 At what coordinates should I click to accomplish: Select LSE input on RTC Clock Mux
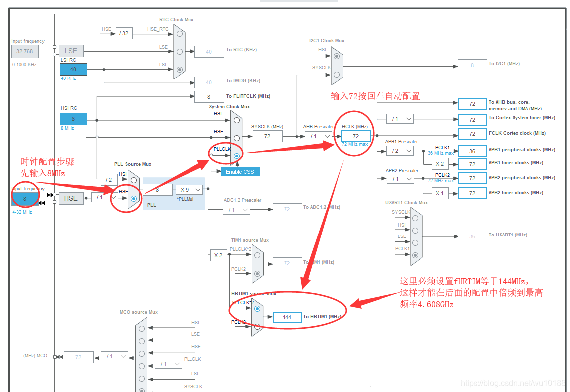pyautogui.click(x=180, y=52)
